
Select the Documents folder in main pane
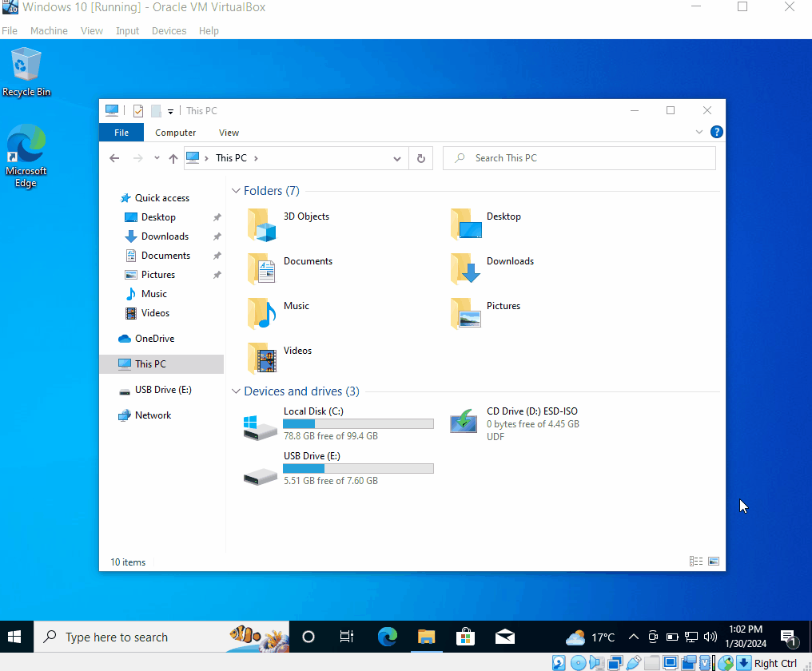(x=290, y=268)
